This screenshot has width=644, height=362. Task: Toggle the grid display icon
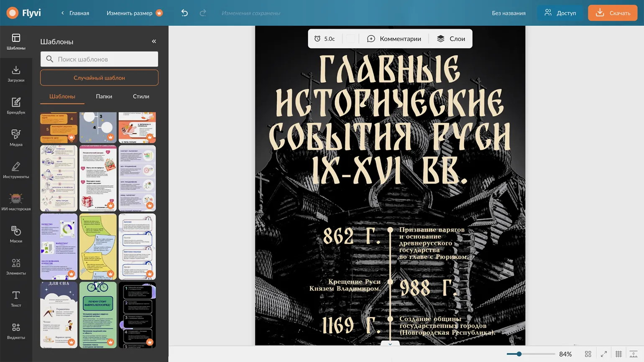point(618,354)
